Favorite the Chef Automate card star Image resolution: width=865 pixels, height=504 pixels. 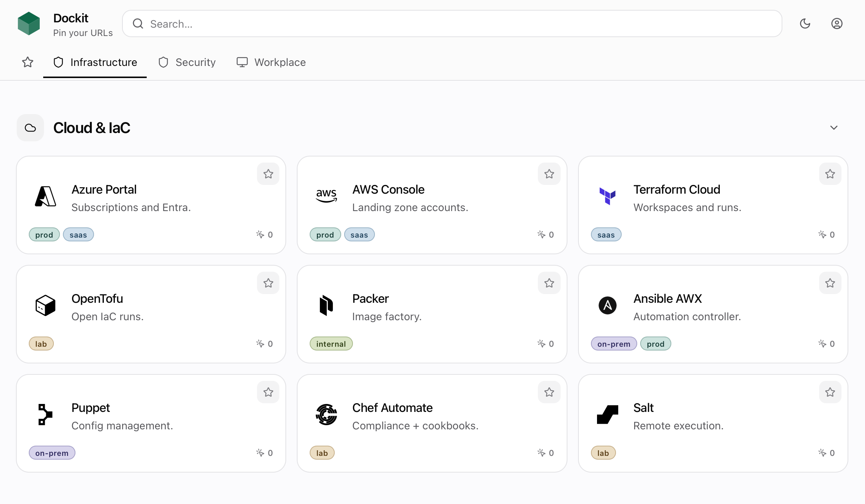(x=549, y=392)
